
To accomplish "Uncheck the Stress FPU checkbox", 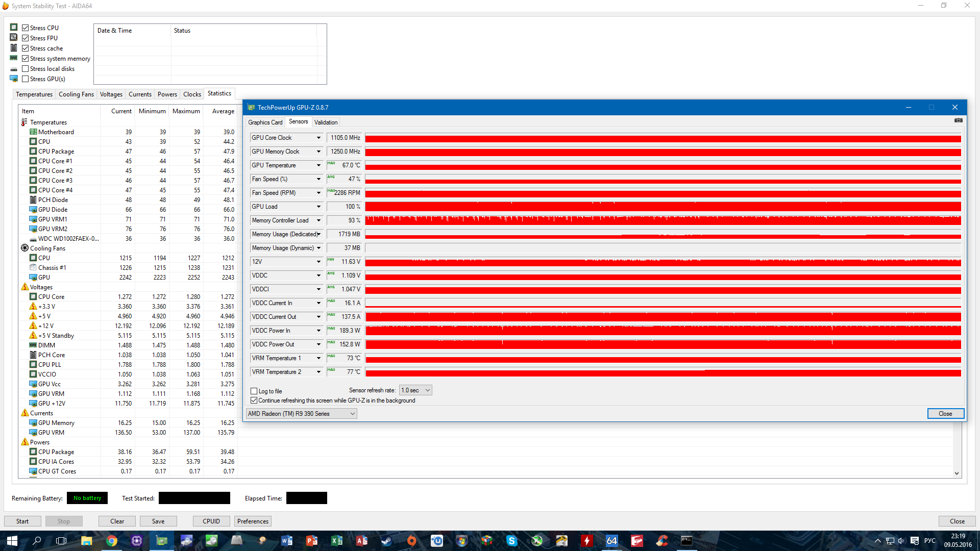I will pos(25,38).
